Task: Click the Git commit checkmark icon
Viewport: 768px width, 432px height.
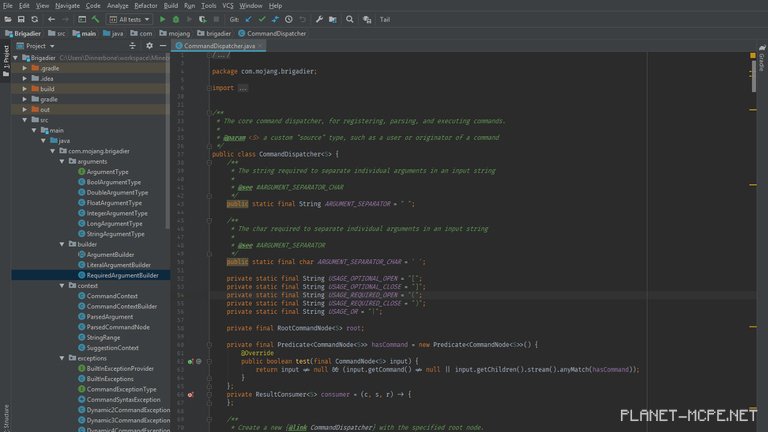Action: (262, 19)
